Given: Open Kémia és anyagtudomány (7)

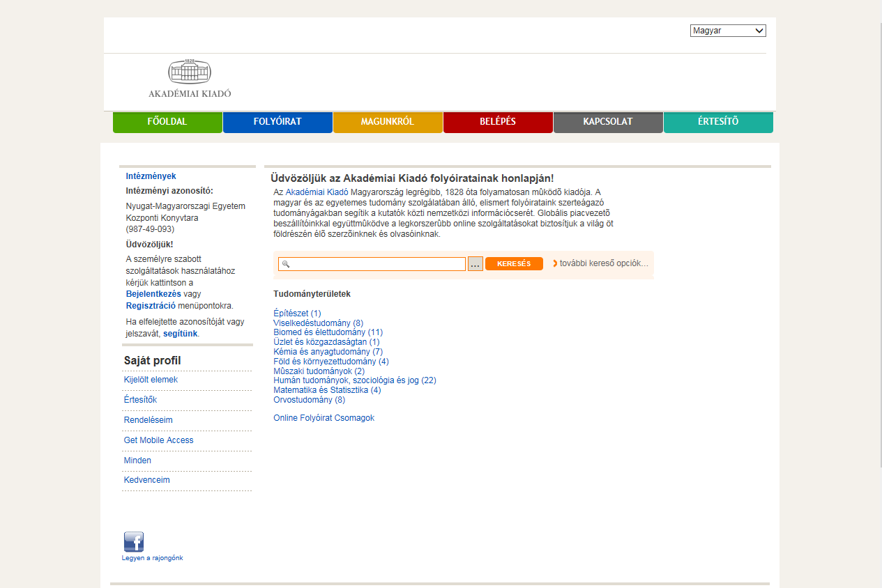Looking at the screenshot, I should click(x=328, y=352).
